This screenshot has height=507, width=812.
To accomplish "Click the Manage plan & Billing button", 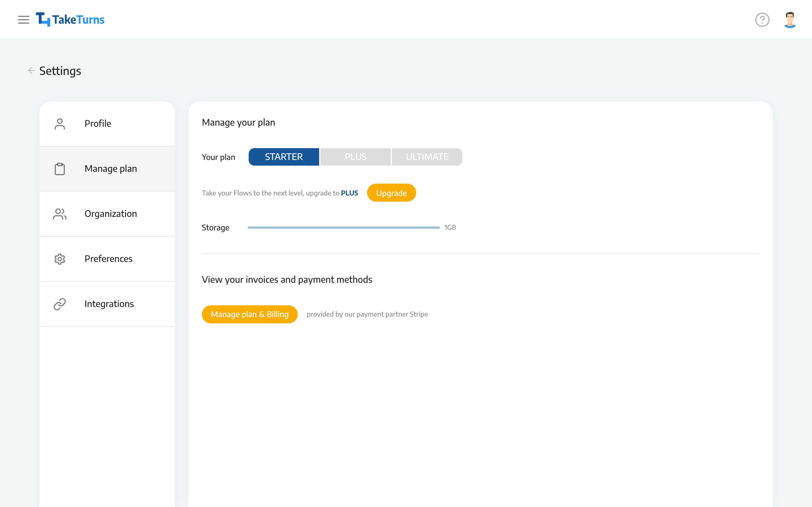I will (x=250, y=314).
